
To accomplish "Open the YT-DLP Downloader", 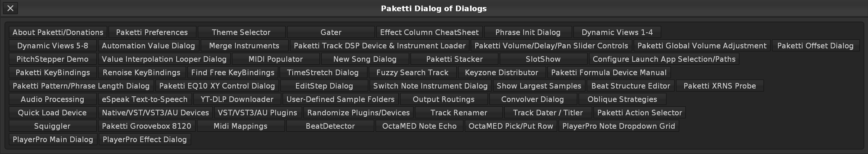I will 237,99.
